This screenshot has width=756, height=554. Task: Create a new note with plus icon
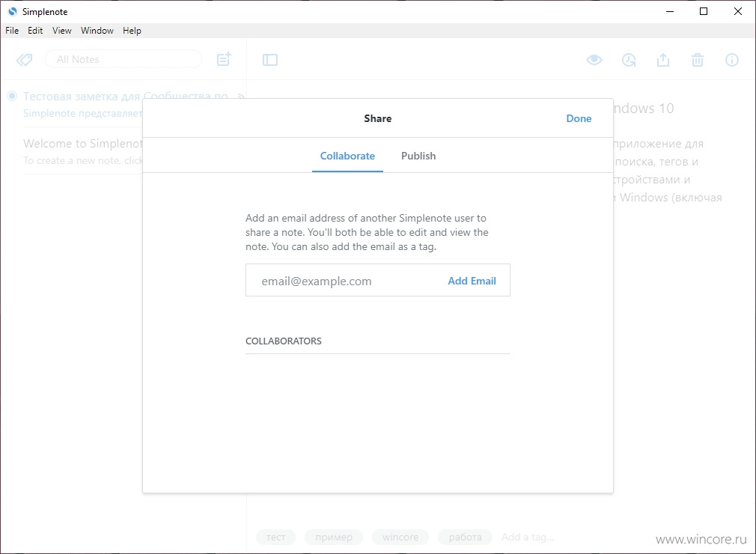tap(224, 59)
